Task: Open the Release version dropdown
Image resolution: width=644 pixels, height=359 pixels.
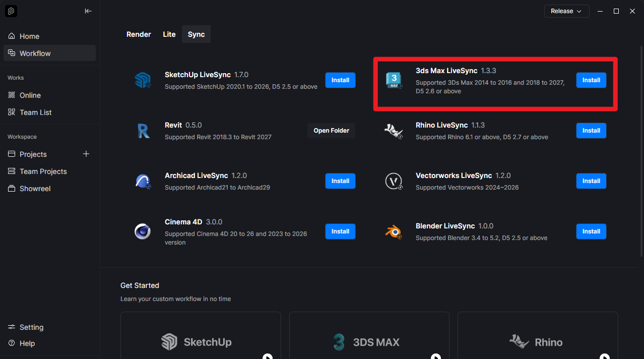Action: click(x=566, y=11)
